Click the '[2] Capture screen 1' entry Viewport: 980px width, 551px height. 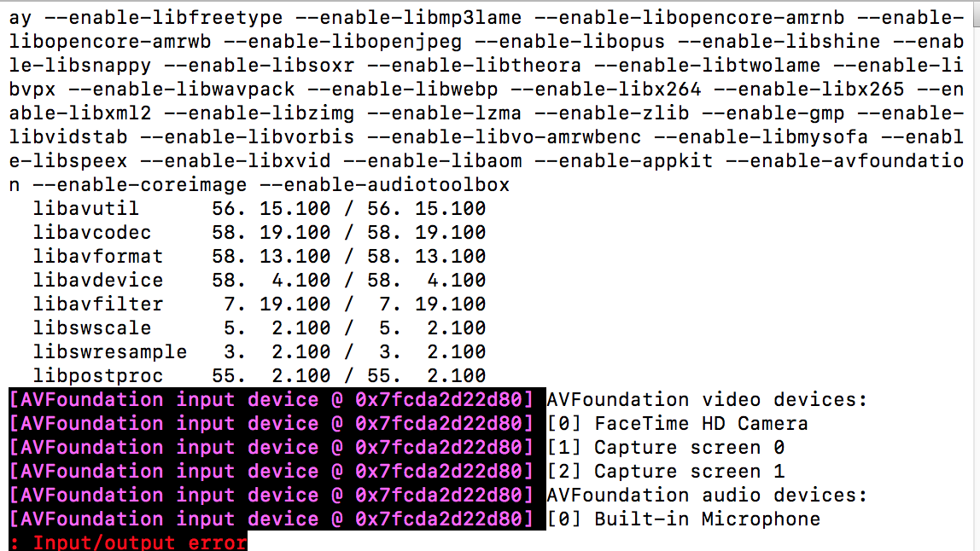(x=666, y=471)
